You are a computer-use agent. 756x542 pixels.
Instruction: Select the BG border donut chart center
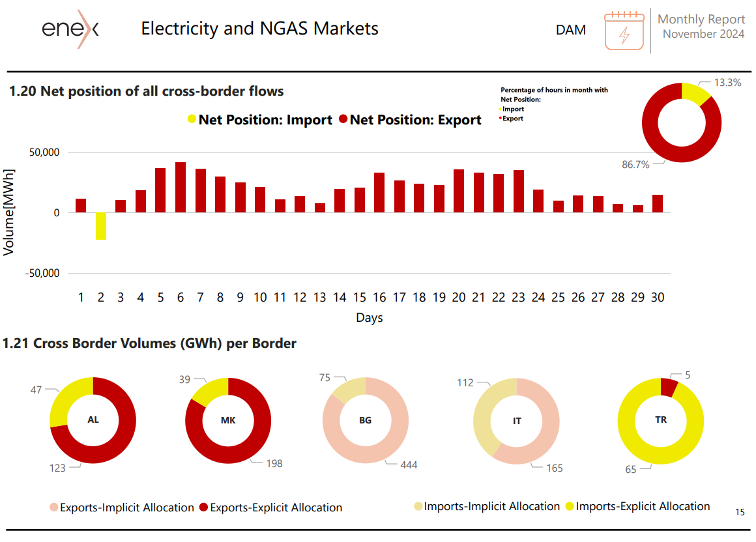pos(366,420)
